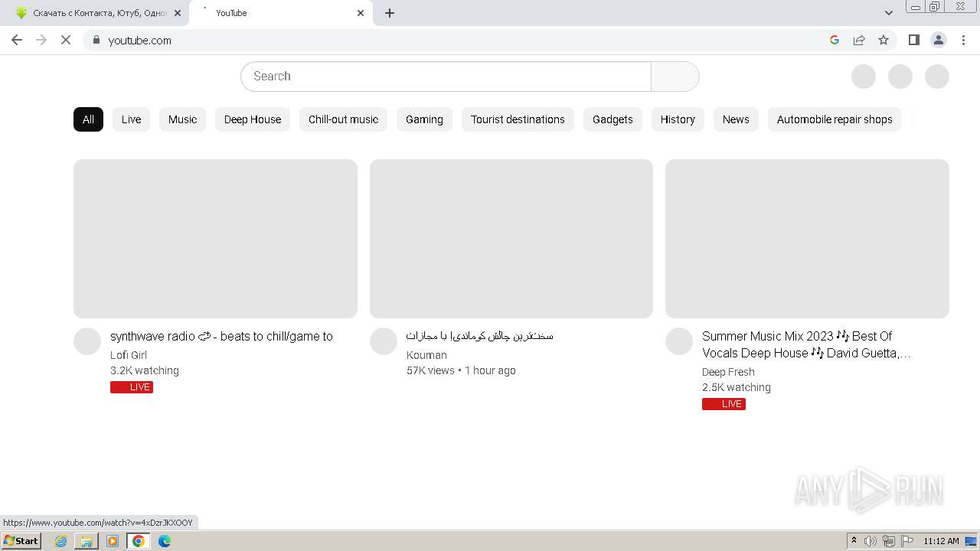Select the Gaming filter chip
980x551 pixels.
[x=424, y=119]
